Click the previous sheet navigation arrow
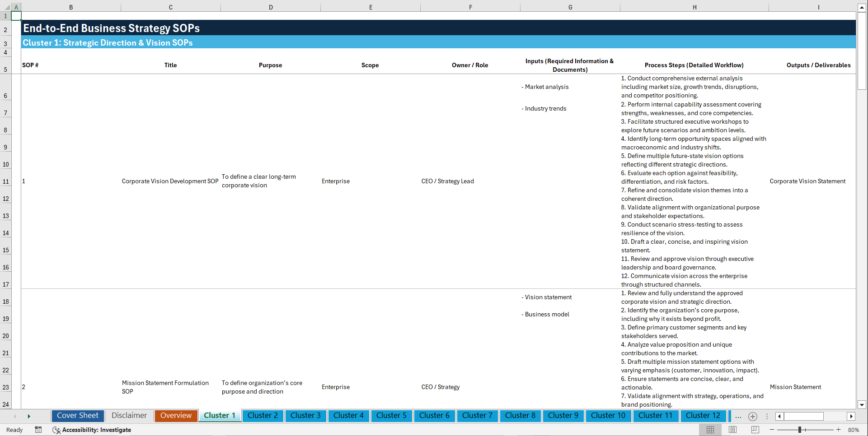868x436 pixels. (14, 416)
